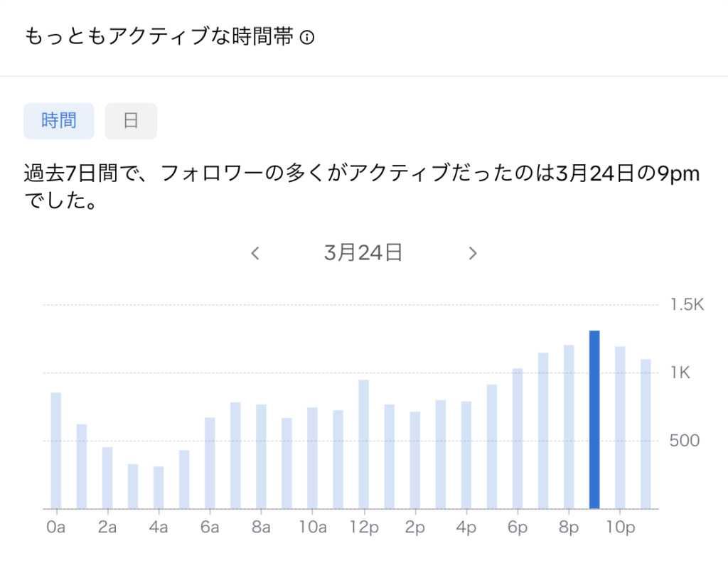Go to the next day with right chevron
Viewport: 728px width, 568px height.
pos(473,253)
